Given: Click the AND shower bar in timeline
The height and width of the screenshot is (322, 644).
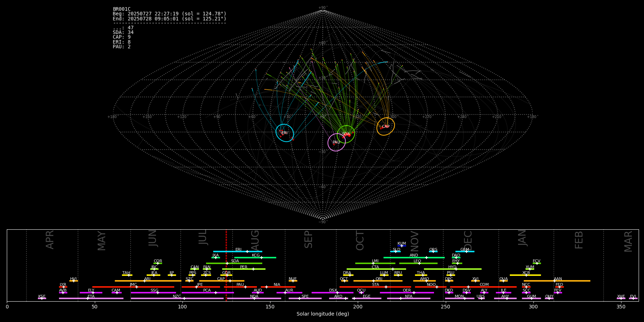Looking at the screenshot, I should pyautogui.click(x=414, y=258).
